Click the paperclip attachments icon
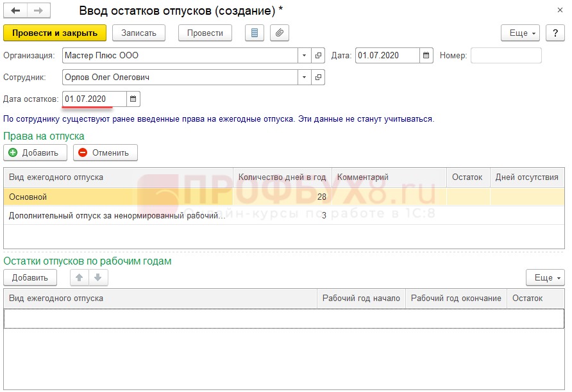 coord(280,33)
